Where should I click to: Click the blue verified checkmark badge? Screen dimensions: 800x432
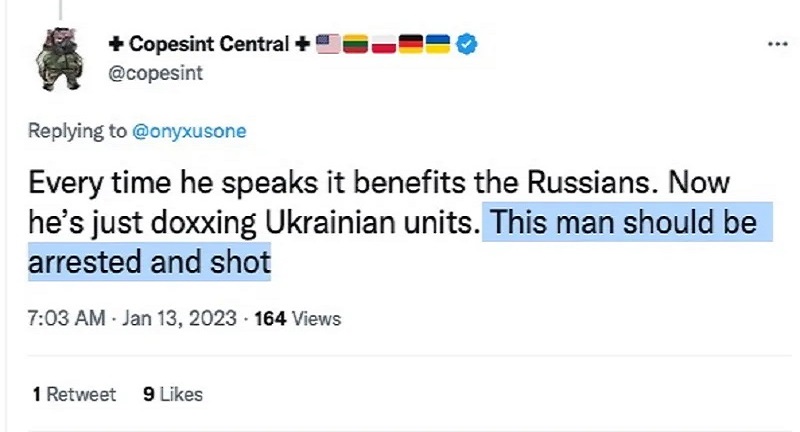(466, 44)
